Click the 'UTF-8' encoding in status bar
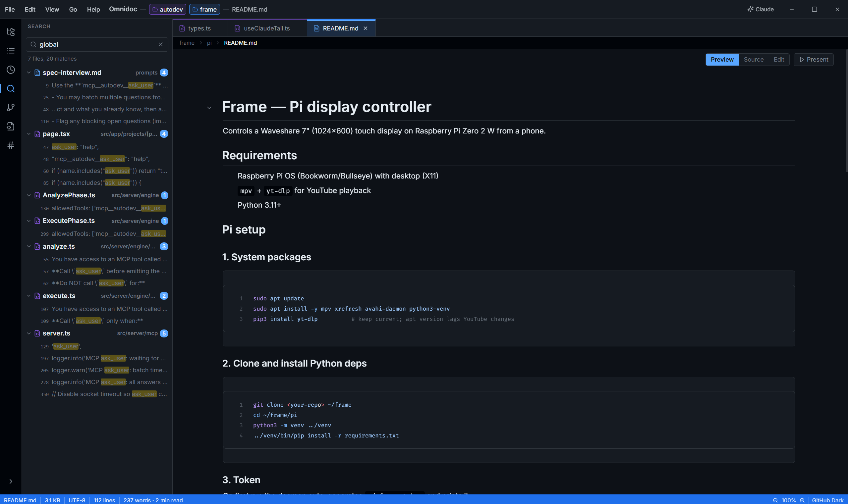 click(x=77, y=500)
